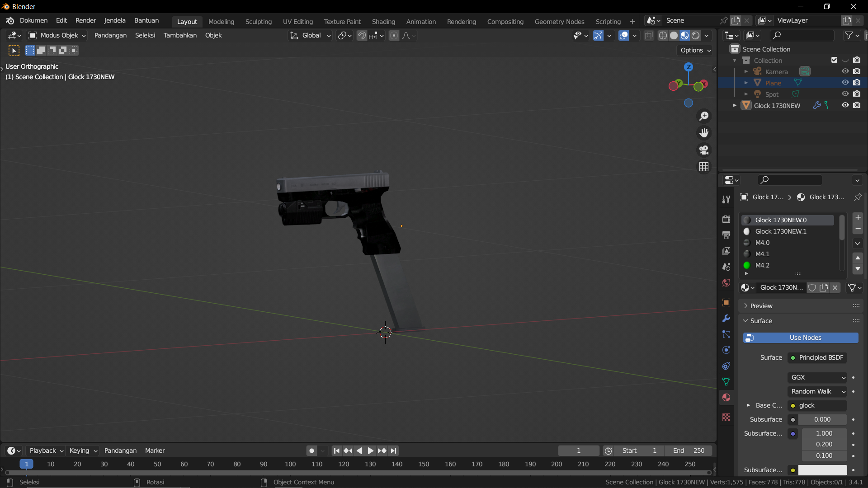Hide the Kamera object in viewport
The height and width of the screenshot is (488, 868).
point(845,71)
